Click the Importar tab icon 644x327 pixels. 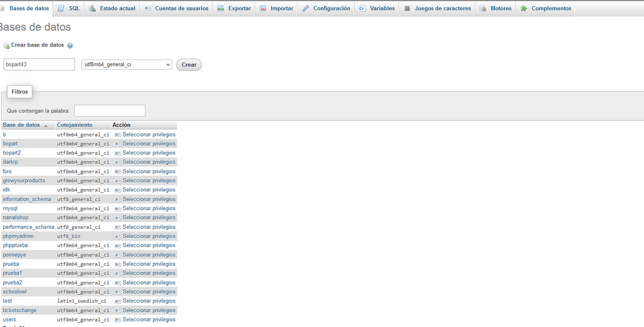click(263, 9)
